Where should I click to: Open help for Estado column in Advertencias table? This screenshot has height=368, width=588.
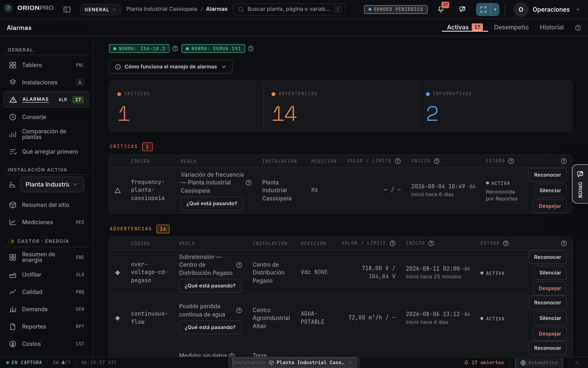point(506,243)
